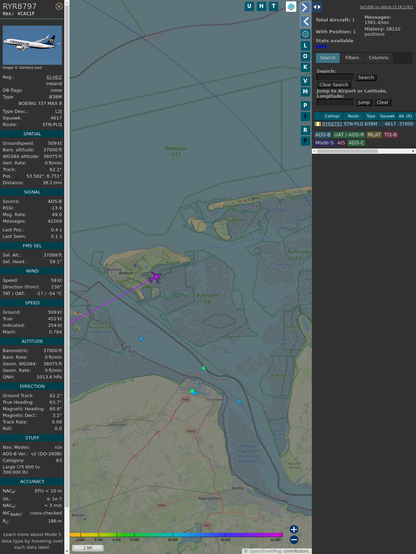Viewport: 416px width, 554px height.
Task: Click the aircraft table horizontal scrollbar
Action: click(x=364, y=151)
